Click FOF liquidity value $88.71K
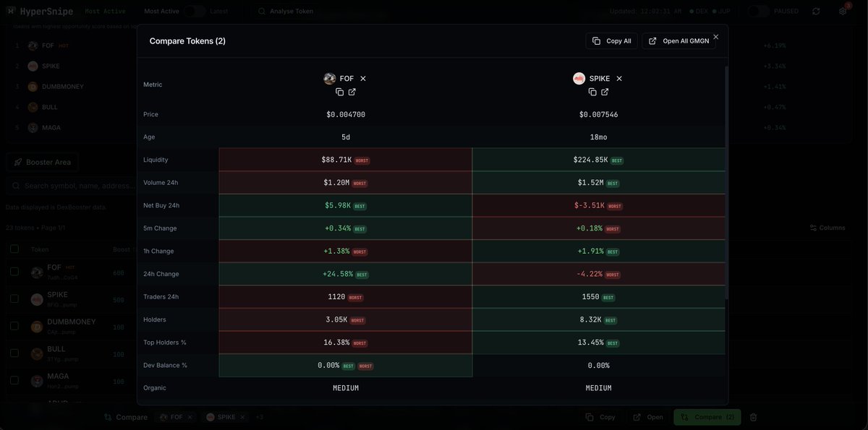 tap(336, 160)
